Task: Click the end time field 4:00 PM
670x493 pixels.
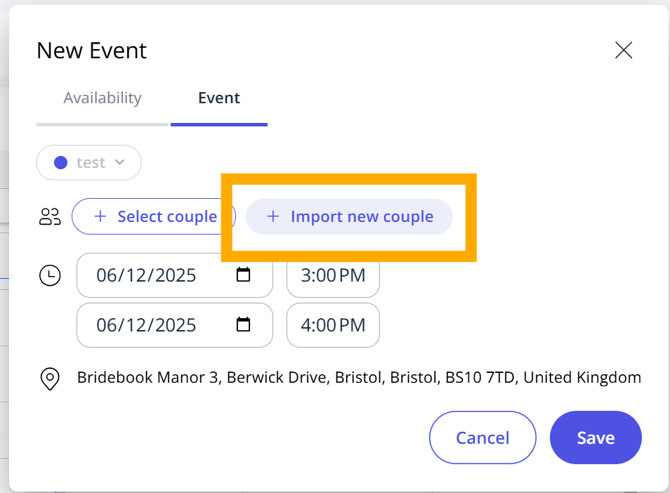Action: tap(333, 324)
